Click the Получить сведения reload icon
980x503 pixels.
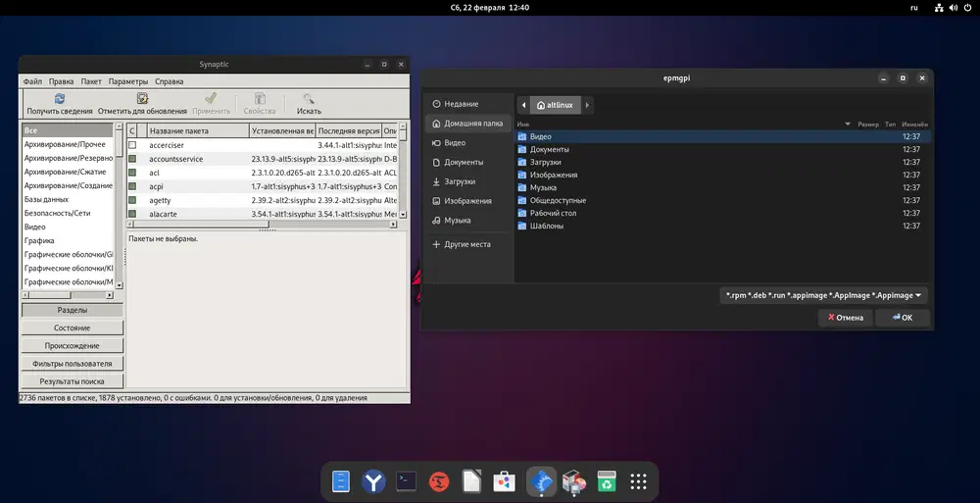point(59,99)
